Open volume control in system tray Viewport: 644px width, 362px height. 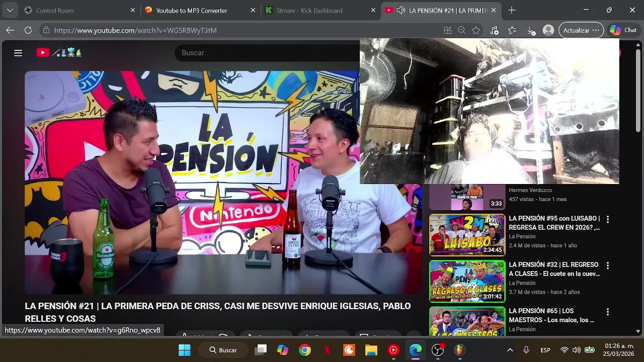(577, 350)
